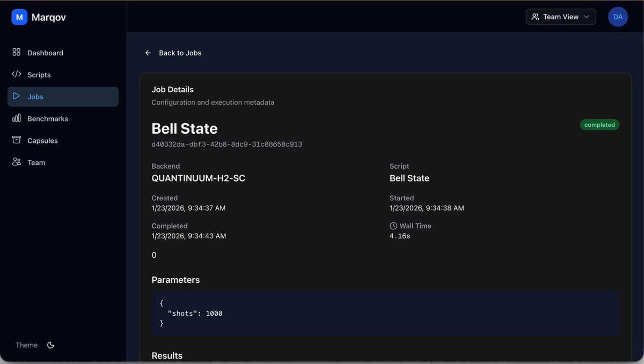644x364 pixels.
Task: Click the Back to Jobs link
Action: pyautogui.click(x=180, y=53)
